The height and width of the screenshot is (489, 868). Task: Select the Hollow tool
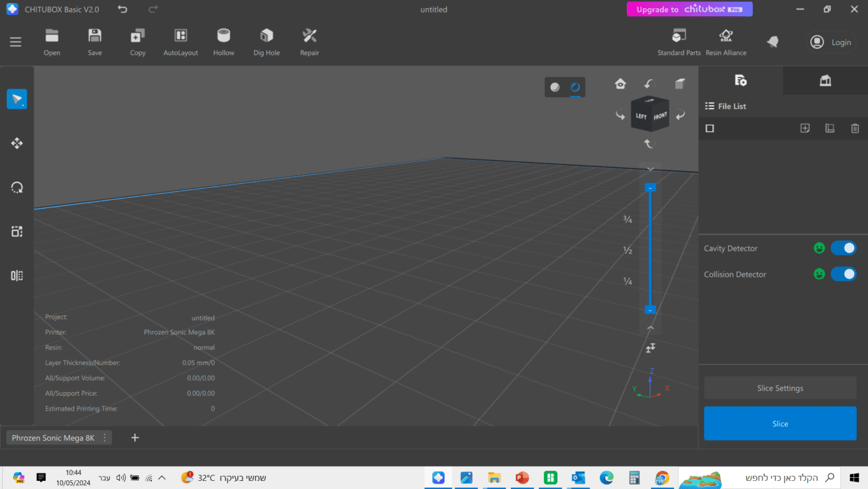(224, 42)
